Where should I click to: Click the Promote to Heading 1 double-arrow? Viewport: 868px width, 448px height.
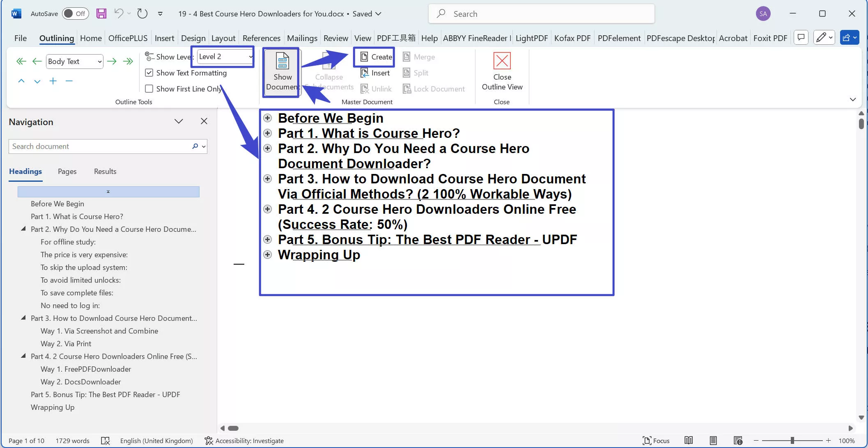(21, 62)
